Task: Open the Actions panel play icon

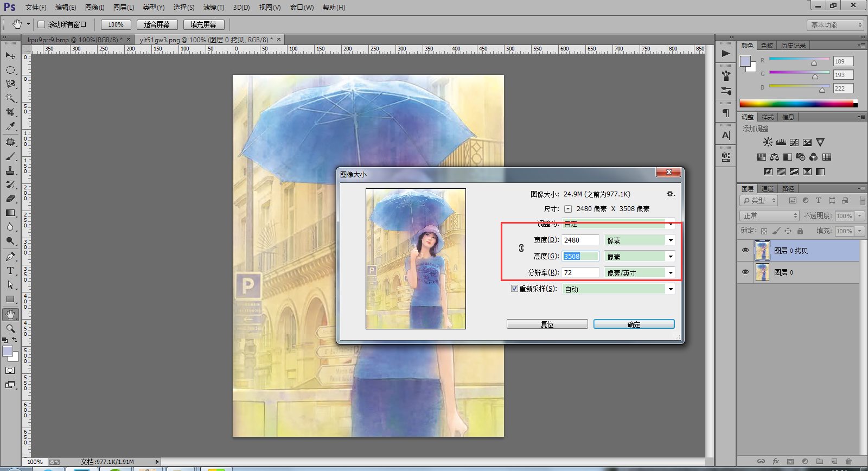Action: point(726,53)
